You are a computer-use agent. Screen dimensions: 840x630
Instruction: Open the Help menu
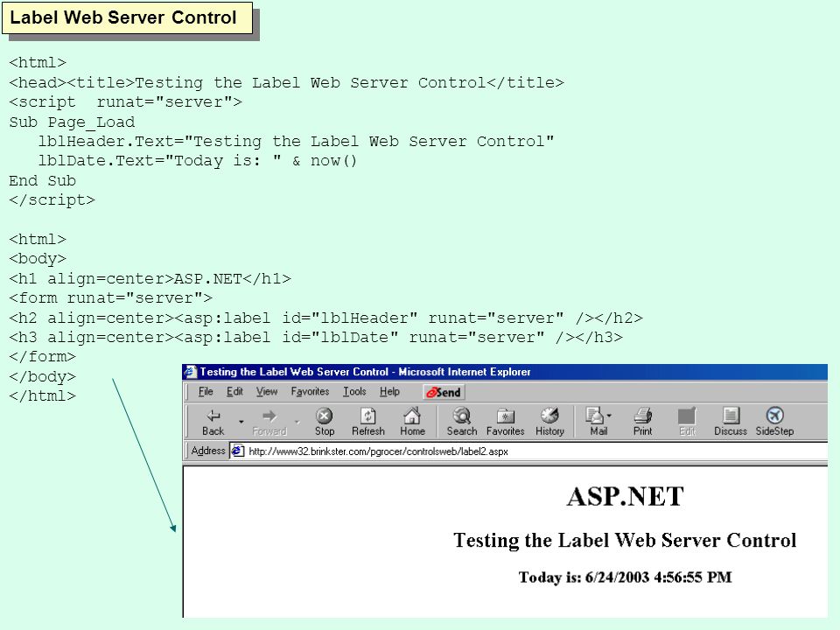390,392
